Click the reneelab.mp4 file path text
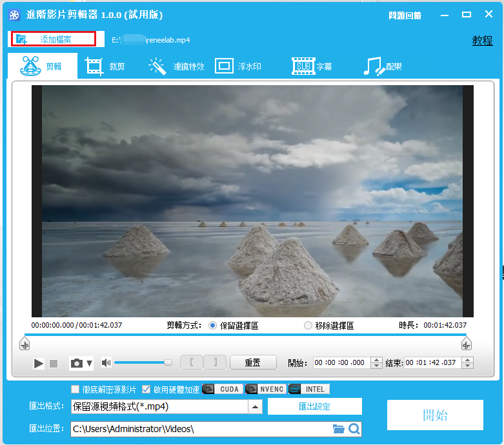Screen dimensions: 504x445 point(151,40)
